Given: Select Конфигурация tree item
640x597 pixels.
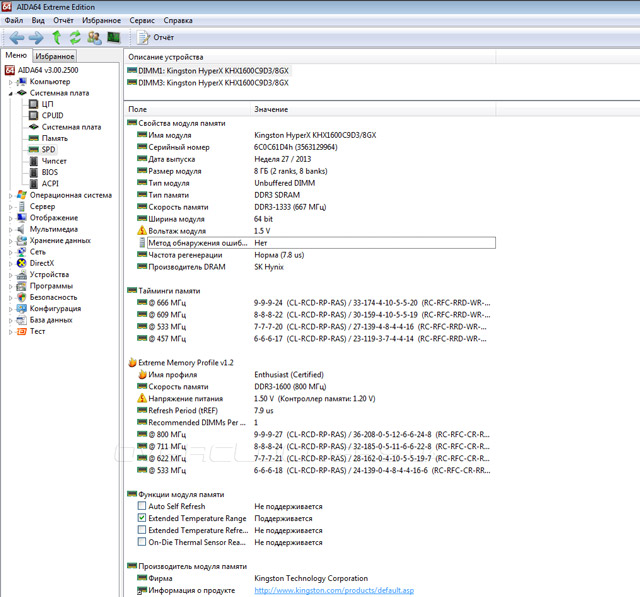Looking at the screenshot, I should 55,308.
